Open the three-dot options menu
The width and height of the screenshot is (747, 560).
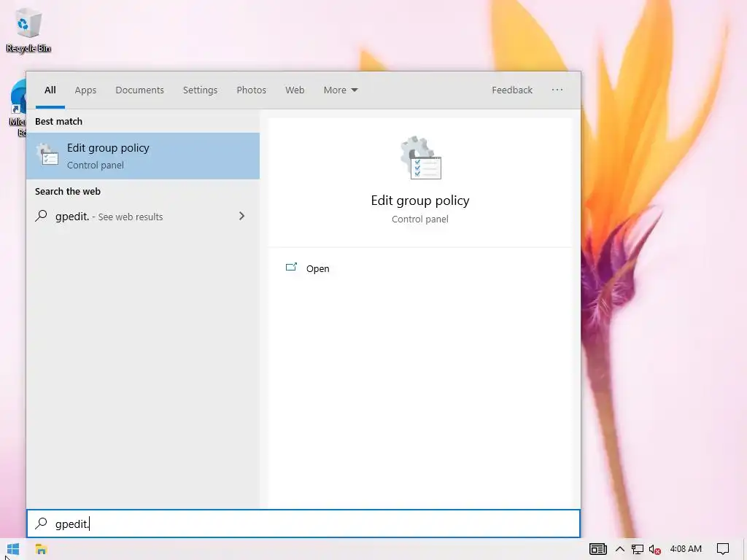tap(557, 90)
